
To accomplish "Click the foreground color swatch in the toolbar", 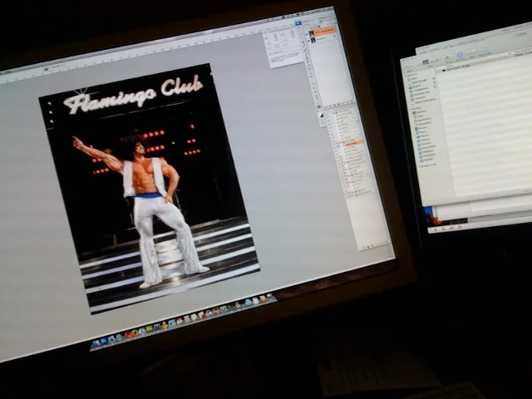I will 321,115.
